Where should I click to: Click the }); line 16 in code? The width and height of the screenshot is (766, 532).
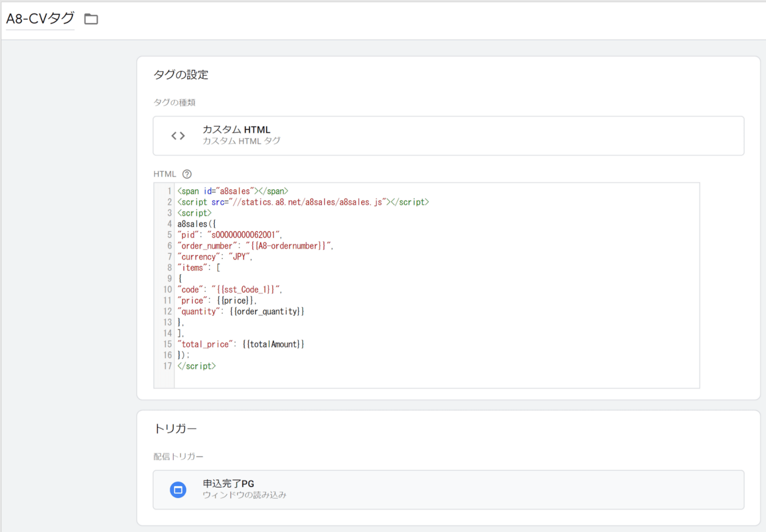pyautogui.click(x=184, y=355)
